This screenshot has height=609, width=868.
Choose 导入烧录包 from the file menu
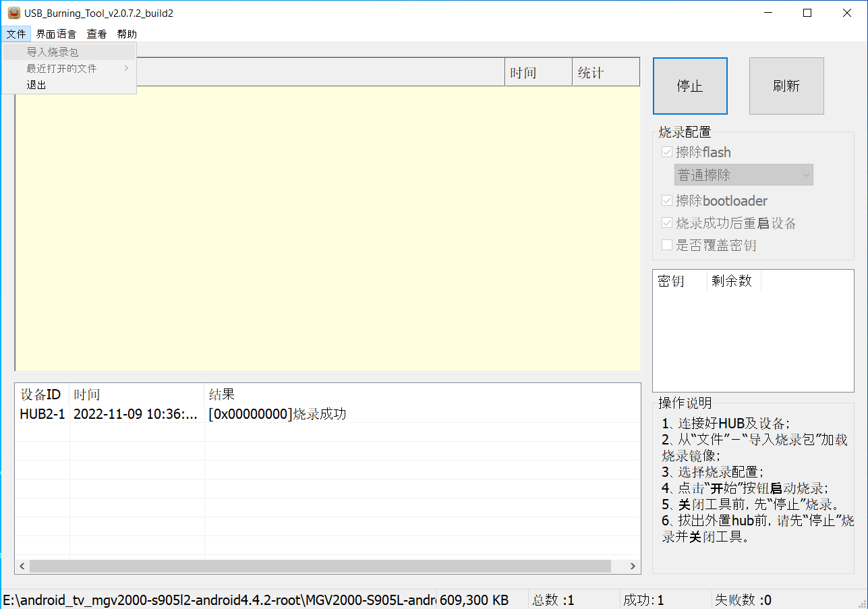(x=69, y=52)
